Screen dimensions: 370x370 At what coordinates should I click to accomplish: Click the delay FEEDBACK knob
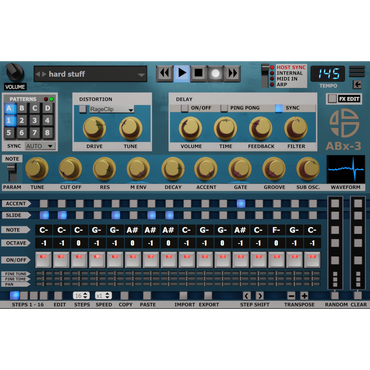pos(260,128)
